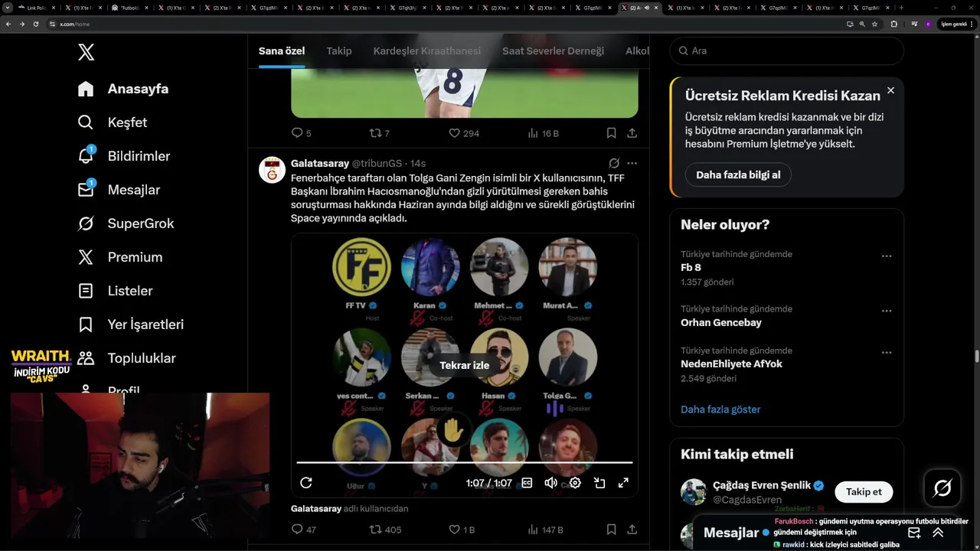Open Listeler in the sidebar
This screenshot has width=980, height=551.
coord(115,291)
